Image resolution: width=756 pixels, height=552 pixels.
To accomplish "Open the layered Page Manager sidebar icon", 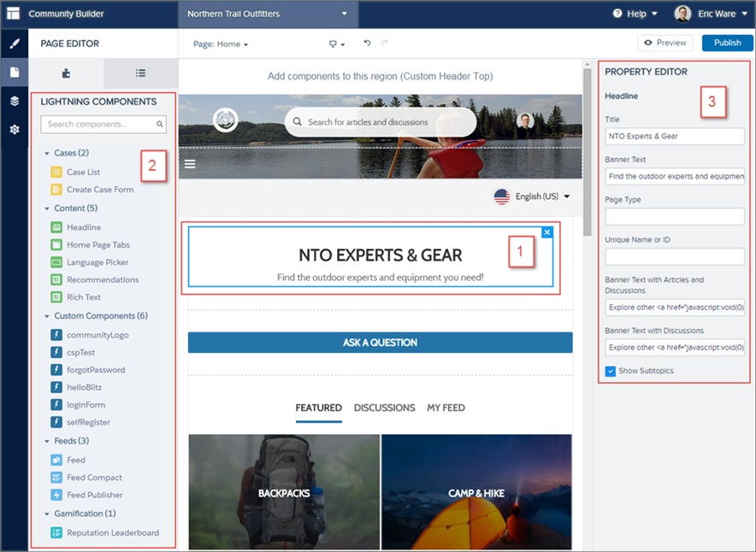I will click(15, 101).
